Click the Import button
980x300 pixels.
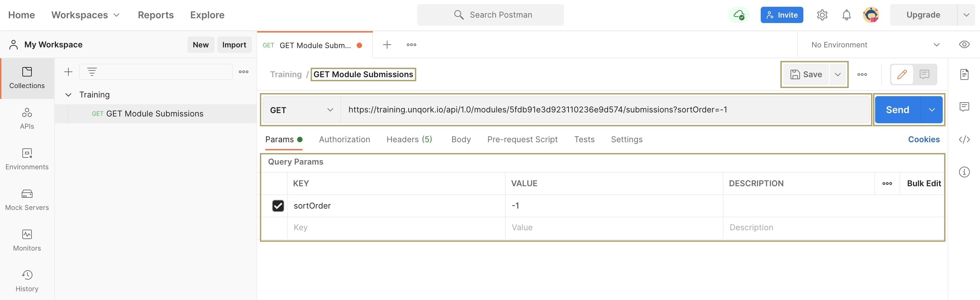pos(234,45)
